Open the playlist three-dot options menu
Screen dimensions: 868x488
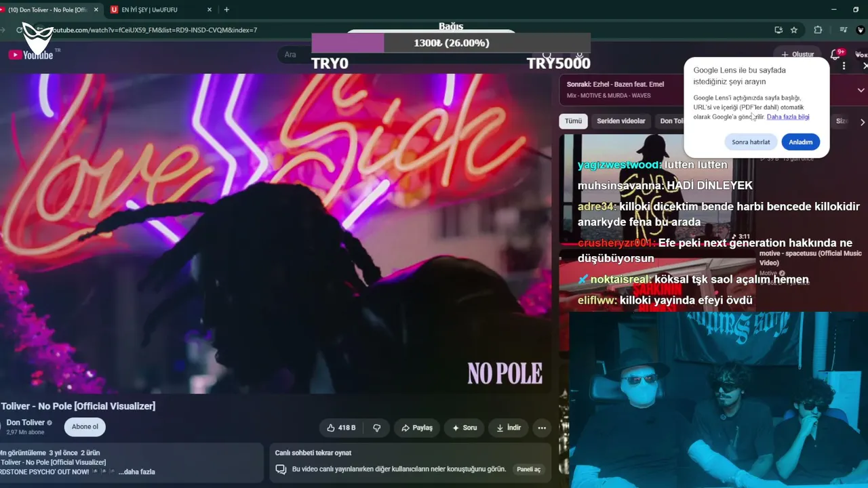[844, 66]
